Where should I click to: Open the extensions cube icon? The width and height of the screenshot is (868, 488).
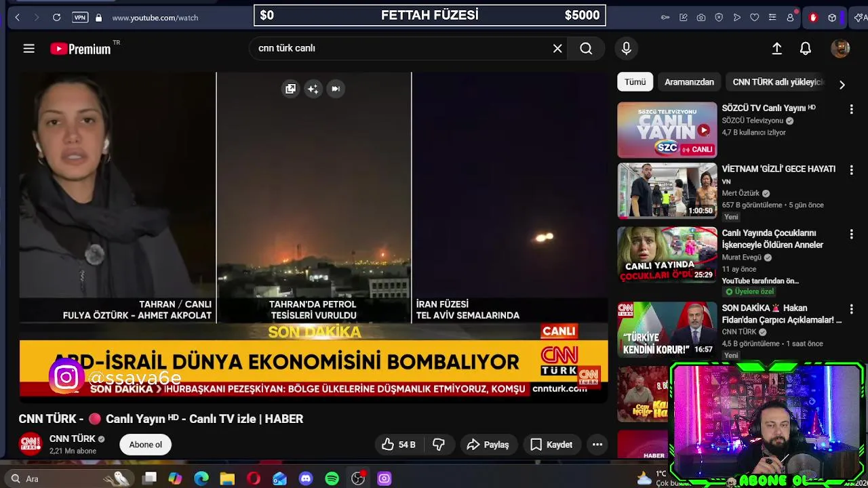832,18
